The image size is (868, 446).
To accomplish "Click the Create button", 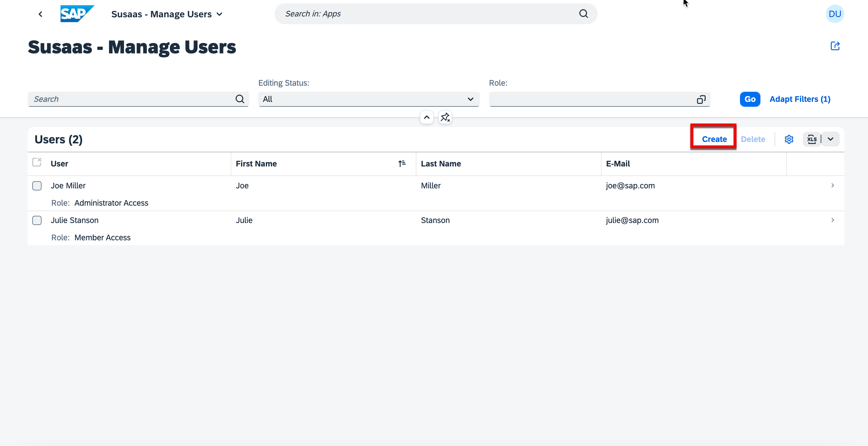I will 714,139.
